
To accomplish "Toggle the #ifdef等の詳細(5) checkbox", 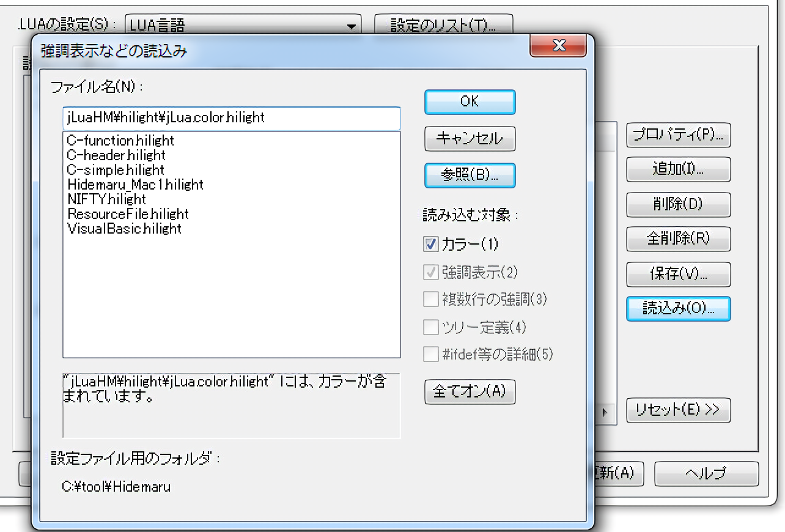I will click(430, 354).
